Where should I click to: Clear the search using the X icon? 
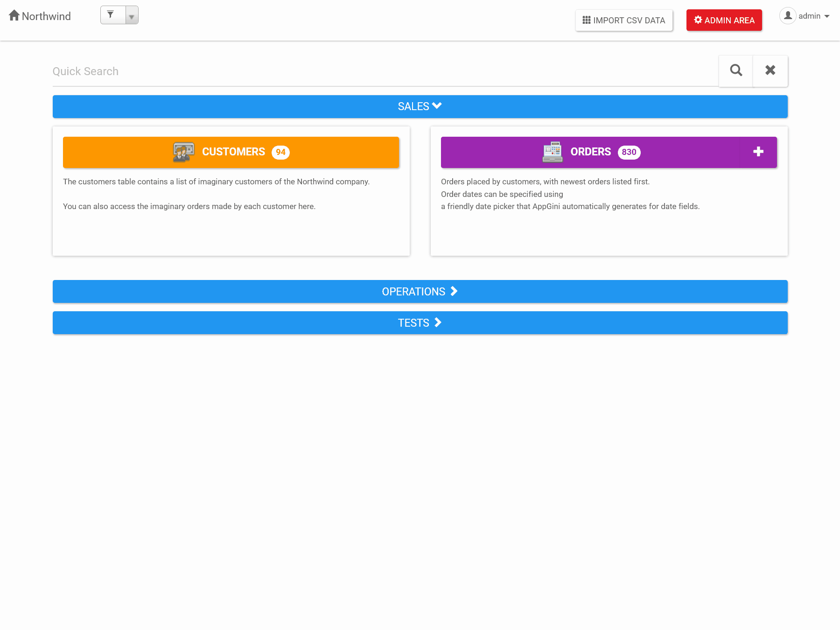tap(770, 70)
